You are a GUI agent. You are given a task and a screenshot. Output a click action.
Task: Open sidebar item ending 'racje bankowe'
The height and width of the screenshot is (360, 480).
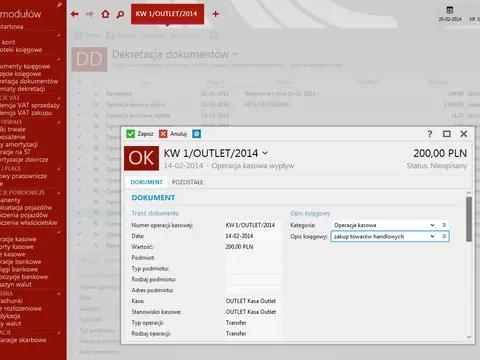(20, 262)
